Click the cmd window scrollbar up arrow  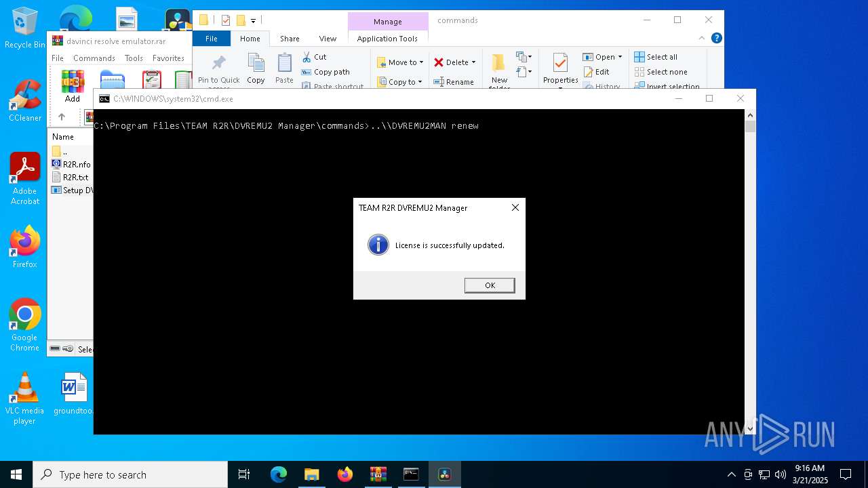pos(750,116)
